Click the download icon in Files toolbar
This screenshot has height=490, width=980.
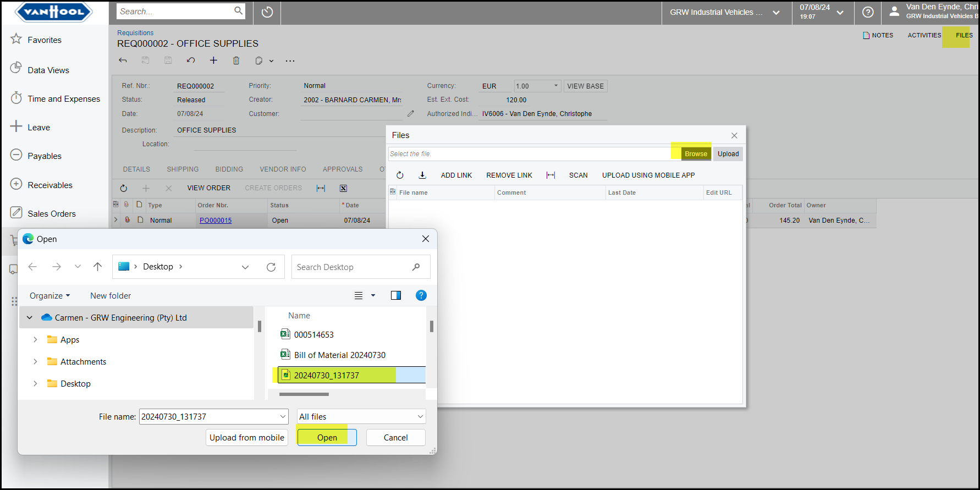422,175
